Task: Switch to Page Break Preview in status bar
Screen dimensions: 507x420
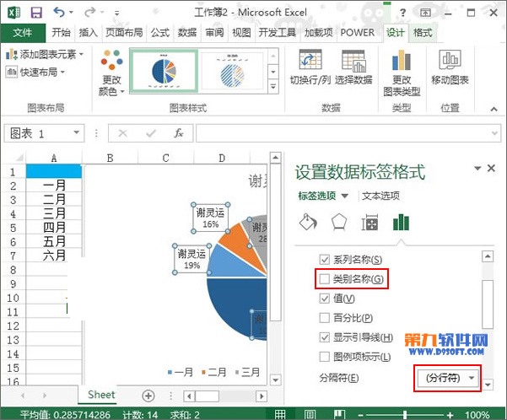Action: point(339,414)
